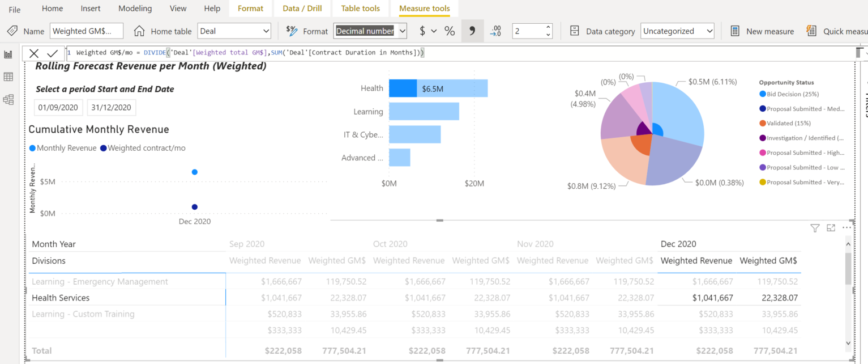Click the table vertical scrollbar thumb
Viewport: 868px width, 364px height.
(x=848, y=268)
